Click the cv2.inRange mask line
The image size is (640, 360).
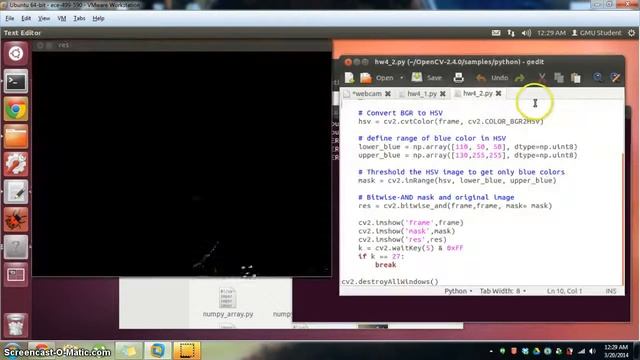[457, 180]
